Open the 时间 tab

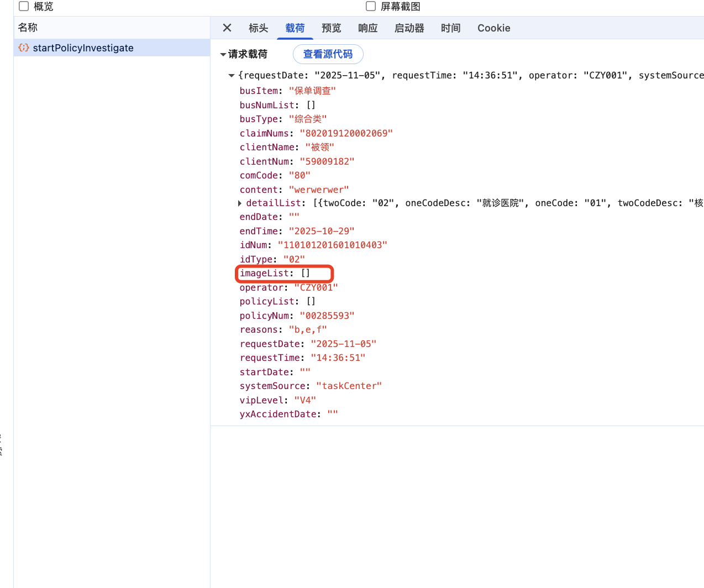pyautogui.click(x=451, y=28)
